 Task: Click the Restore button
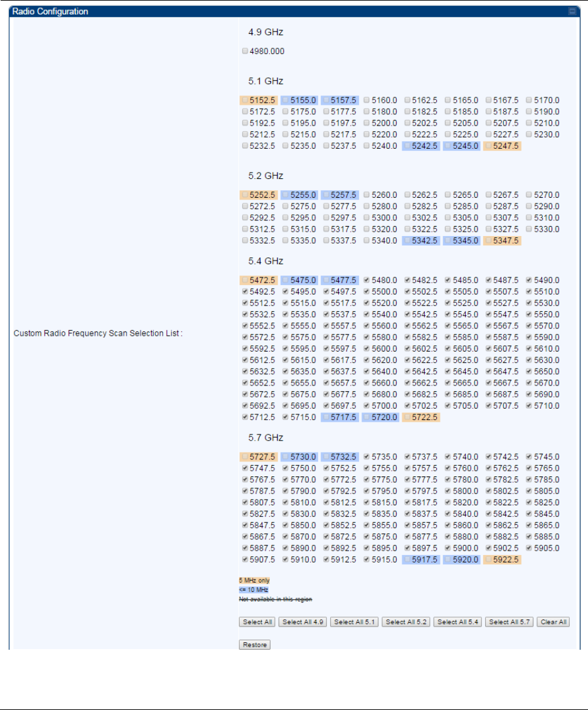pos(255,645)
